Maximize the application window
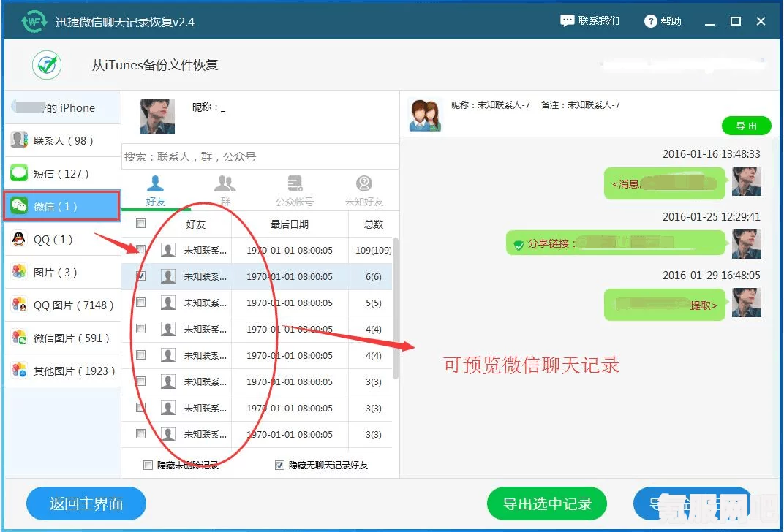The height and width of the screenshot is (532, 784). coord(736,21)
